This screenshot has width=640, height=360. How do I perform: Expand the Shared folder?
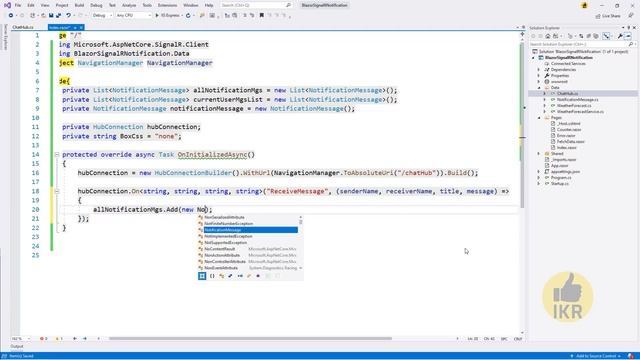coord(539,154)
